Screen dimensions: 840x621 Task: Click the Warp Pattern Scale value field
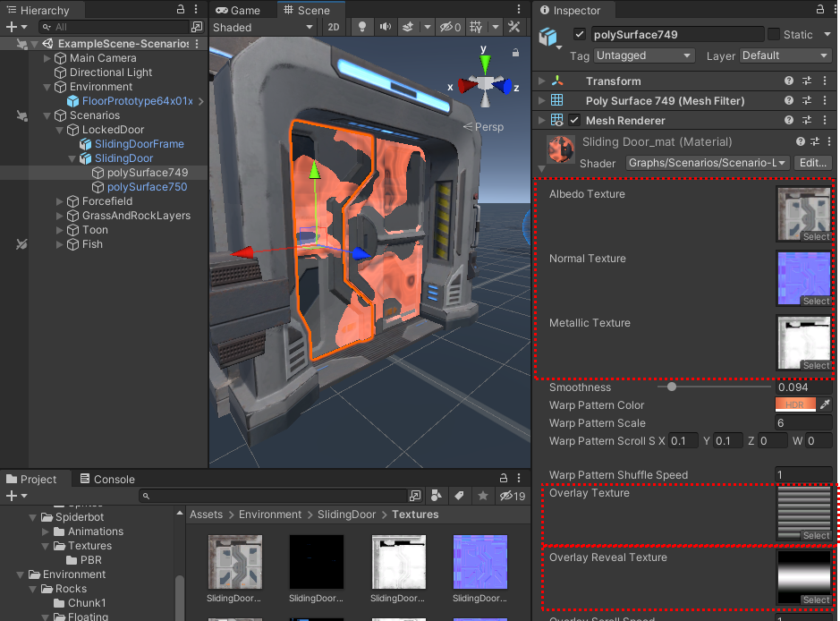803,422
